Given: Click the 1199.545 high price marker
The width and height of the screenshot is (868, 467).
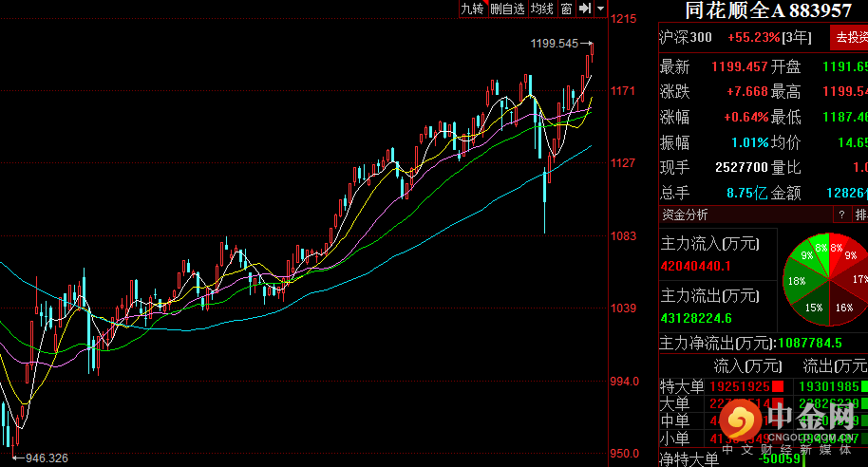Looking at the screenshot, I should pyautogui.click(x=554, y=43).
